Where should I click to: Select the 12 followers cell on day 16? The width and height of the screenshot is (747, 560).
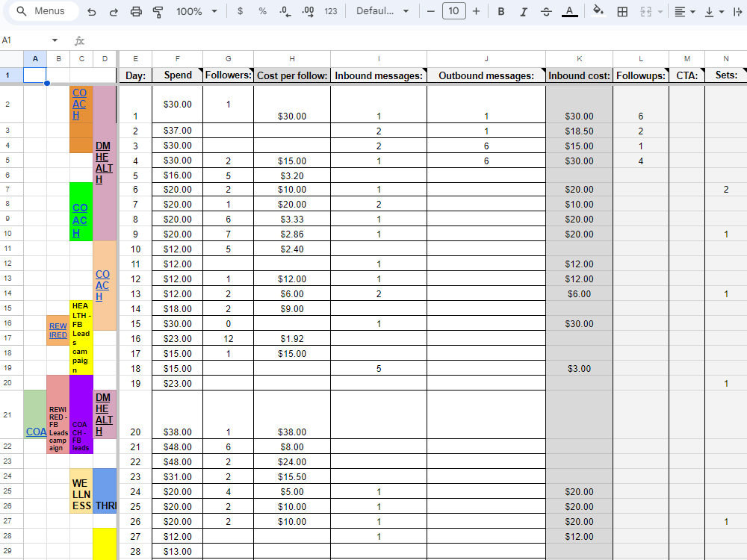(x=228, y=338)
